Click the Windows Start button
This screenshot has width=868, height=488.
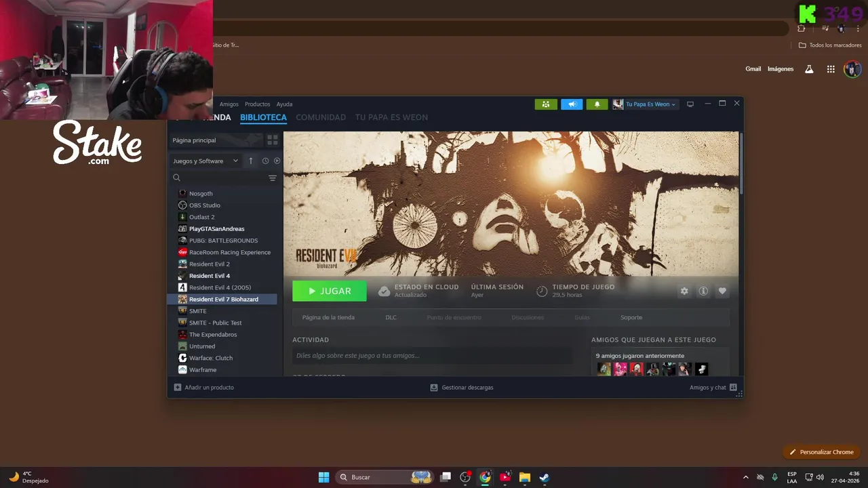point(324,477)
